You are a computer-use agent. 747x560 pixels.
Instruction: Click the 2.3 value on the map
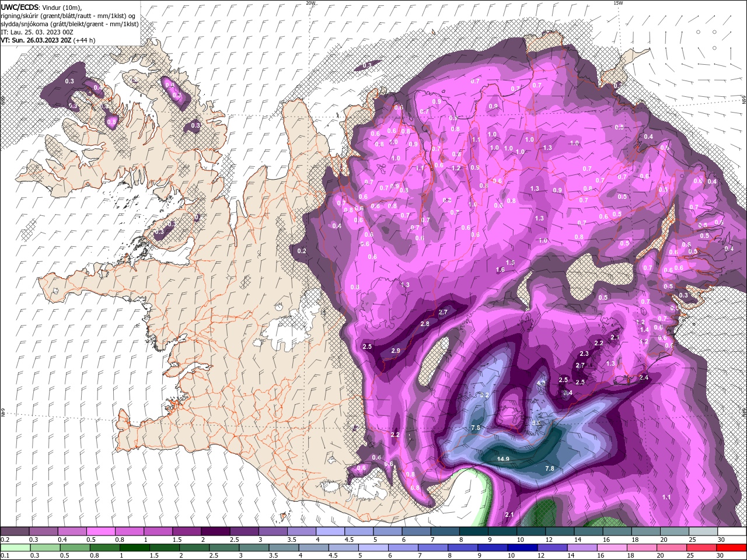(x=584, y=353)
